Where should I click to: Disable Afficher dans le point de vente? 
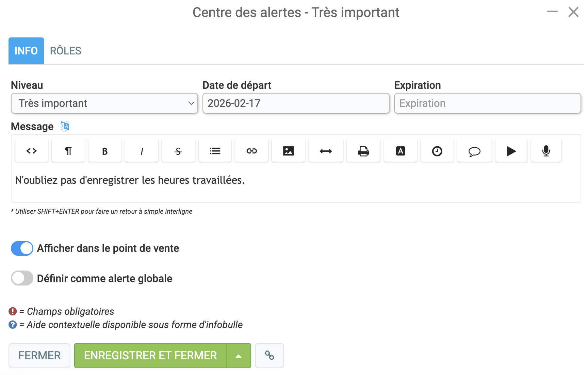coord(22,248)
